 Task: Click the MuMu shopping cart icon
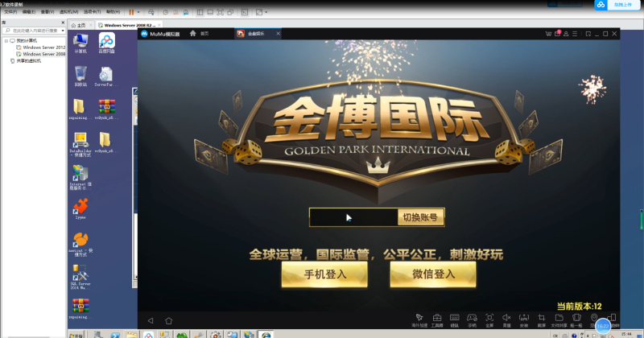(548, 34)
